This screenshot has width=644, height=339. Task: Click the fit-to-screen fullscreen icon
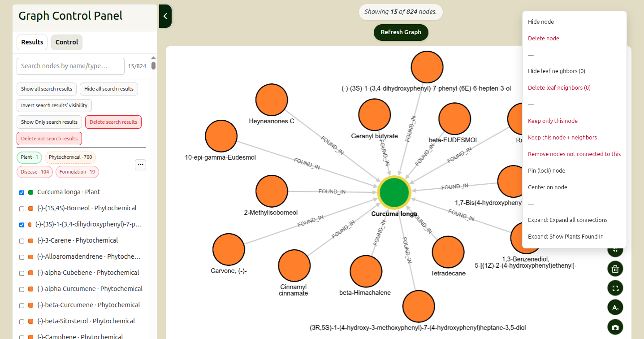615,288
